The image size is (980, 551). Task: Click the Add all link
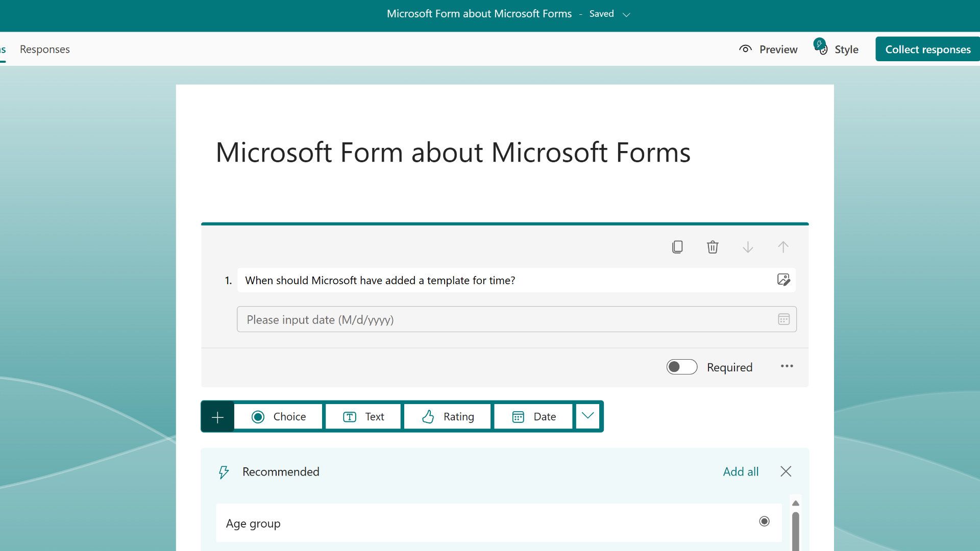[741, 471]
